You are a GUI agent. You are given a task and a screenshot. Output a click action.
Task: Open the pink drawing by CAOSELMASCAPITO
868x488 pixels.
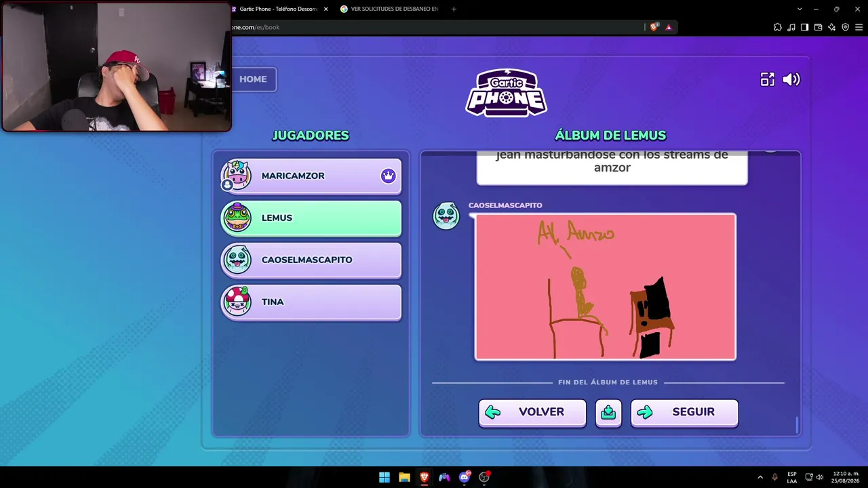[x=606, y=287]
